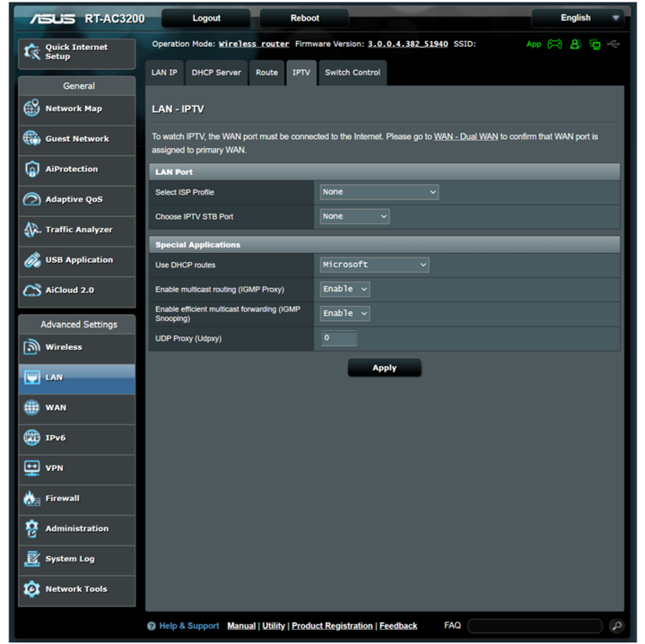Click the FAQ search magnifier icon
This screenshot has height=644, width=645.
pos(616,626)
